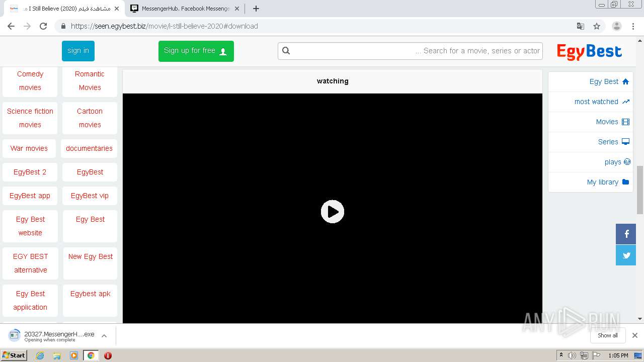Click Show all downloads button

[608, 335]
